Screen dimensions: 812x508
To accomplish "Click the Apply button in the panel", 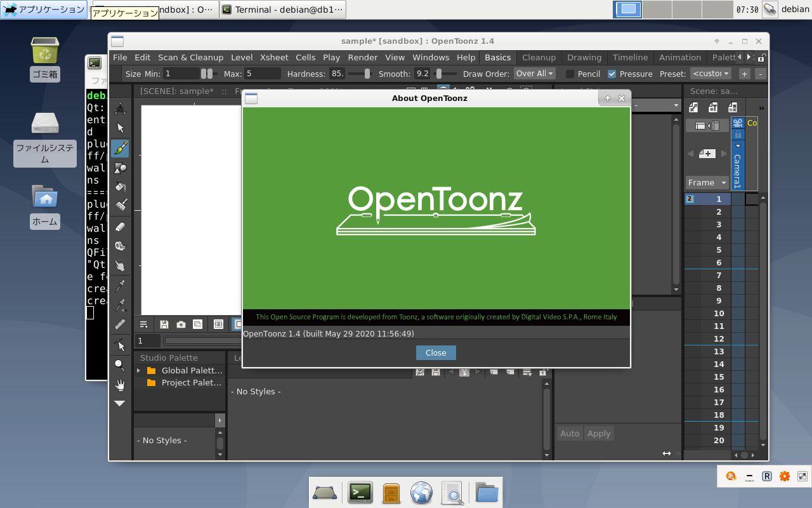I will (599, 433).
